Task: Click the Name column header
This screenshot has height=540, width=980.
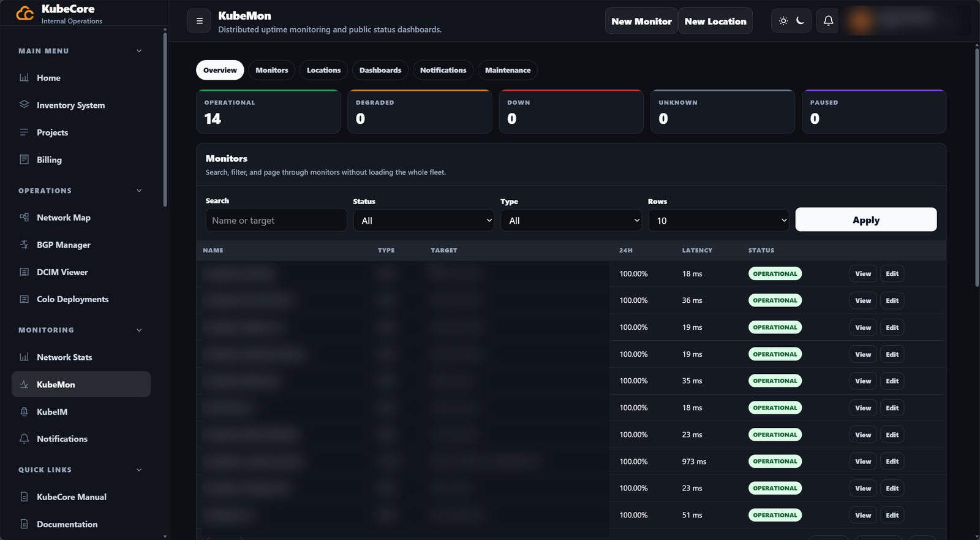Action: 213,250
